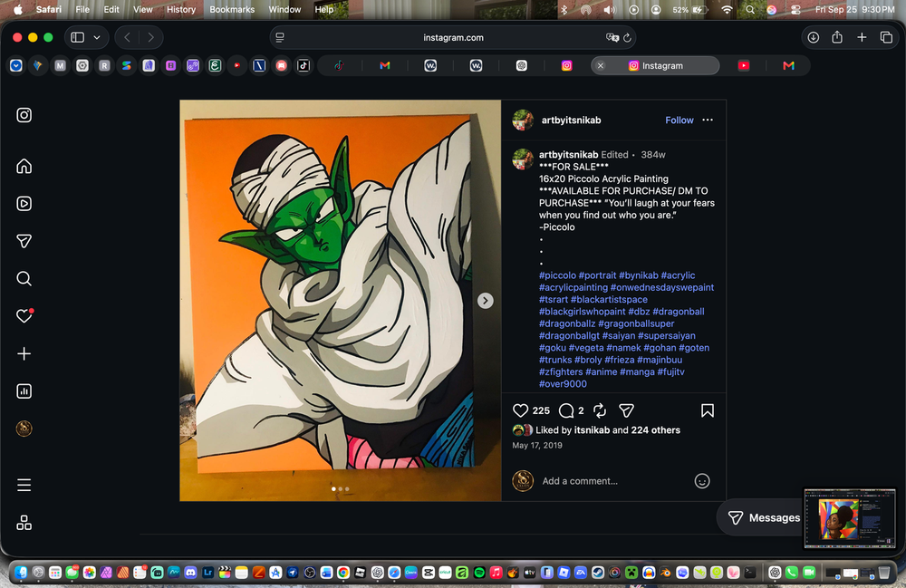Close the active Instagram tab
This screenshot has height=588, width=906.
coord(601,66)
